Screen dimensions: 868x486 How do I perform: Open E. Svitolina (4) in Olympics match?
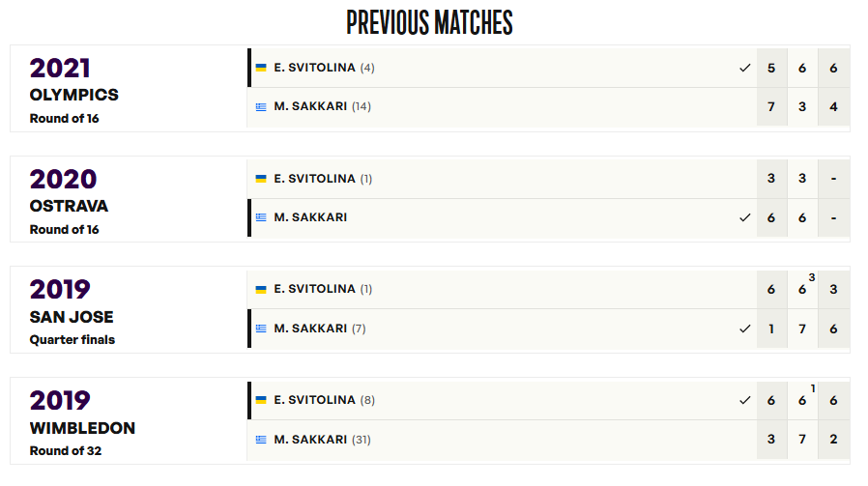(324, 68)
